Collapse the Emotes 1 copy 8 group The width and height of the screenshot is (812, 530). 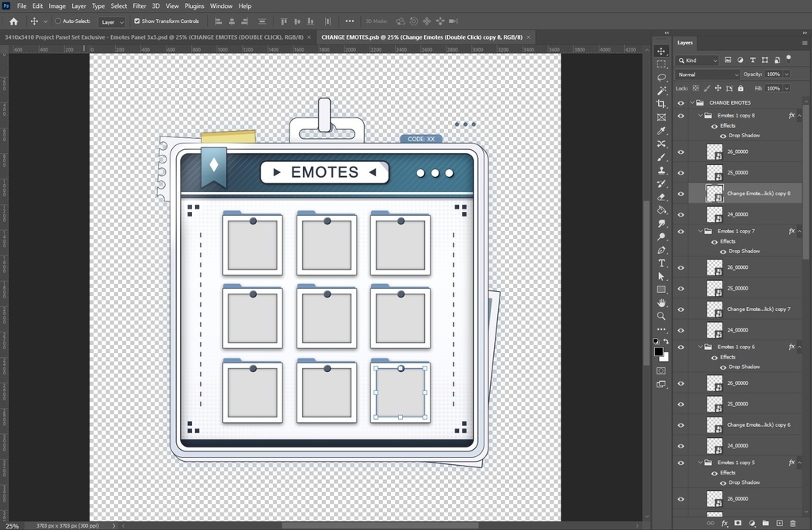(700, 115)
